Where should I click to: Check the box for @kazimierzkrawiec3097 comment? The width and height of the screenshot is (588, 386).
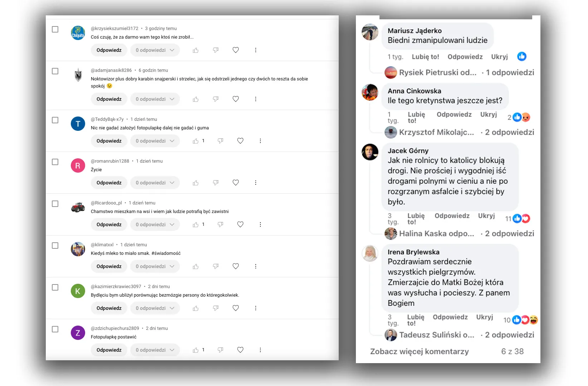tap(55, 287)
